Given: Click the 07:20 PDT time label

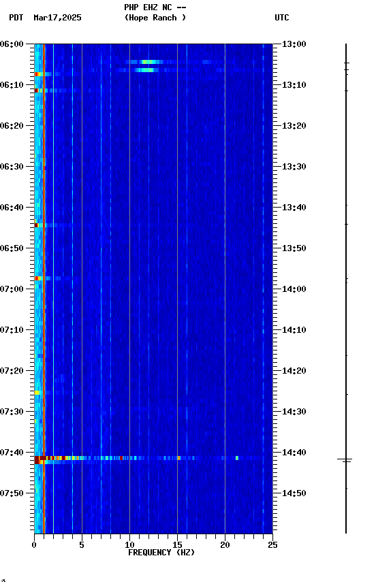Looking at the screenshot, I should (12, 371).
